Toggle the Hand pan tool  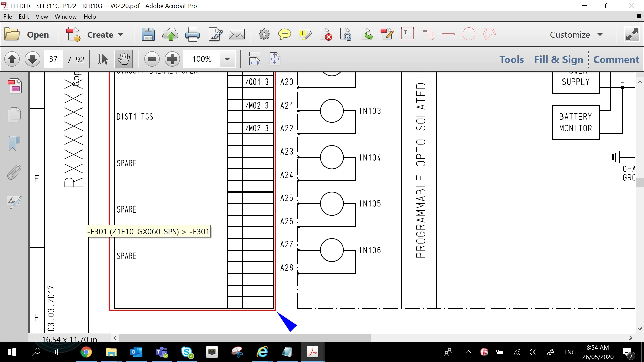pos(124,59)
